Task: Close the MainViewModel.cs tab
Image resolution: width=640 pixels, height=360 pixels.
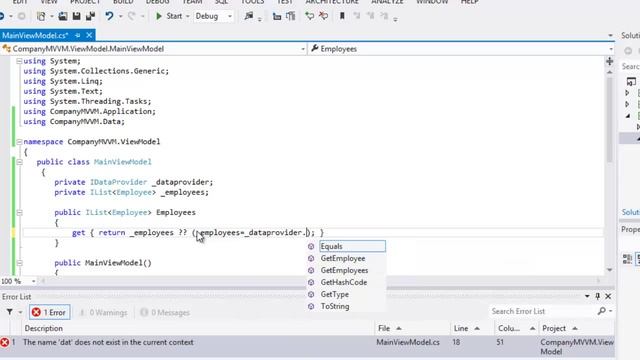Action: [x=89, y=36]
